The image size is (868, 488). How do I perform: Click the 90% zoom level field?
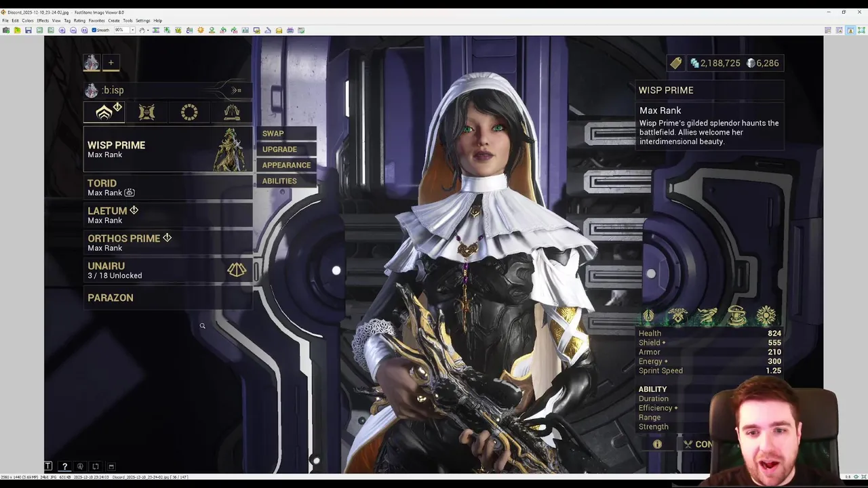coord(121,30)
